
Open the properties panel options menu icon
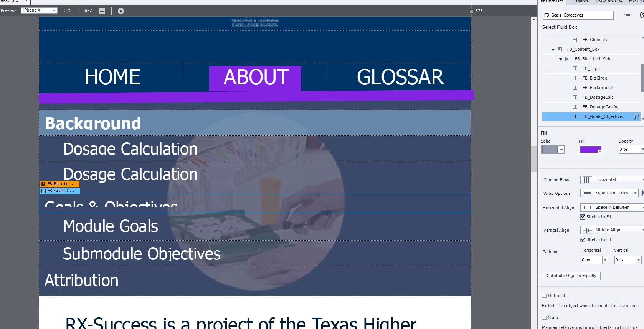coord(627,15)
